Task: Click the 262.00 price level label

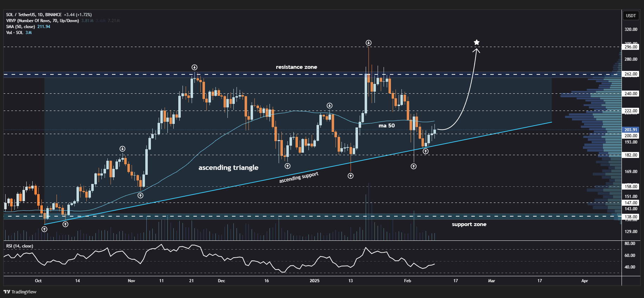Action: point(631,74)
